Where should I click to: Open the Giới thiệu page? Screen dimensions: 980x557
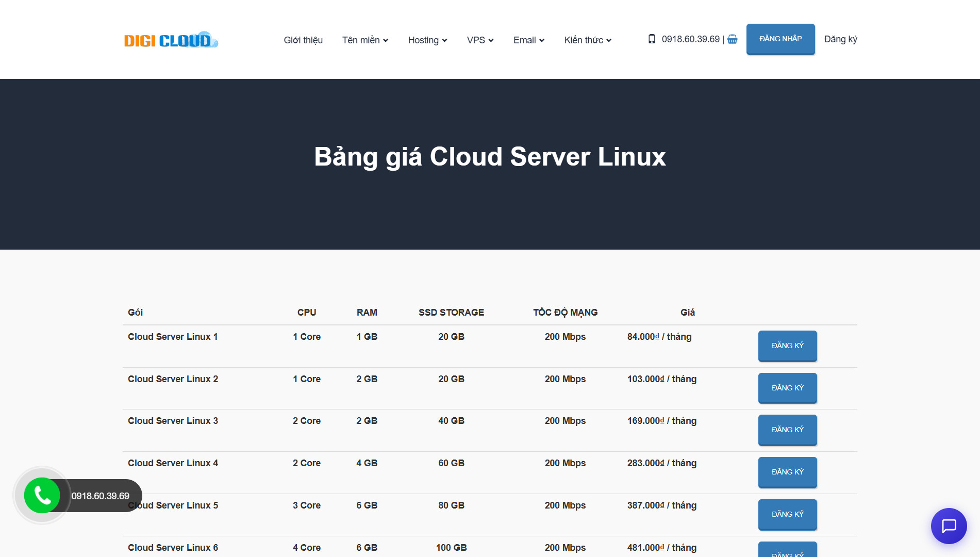(303, 40)
